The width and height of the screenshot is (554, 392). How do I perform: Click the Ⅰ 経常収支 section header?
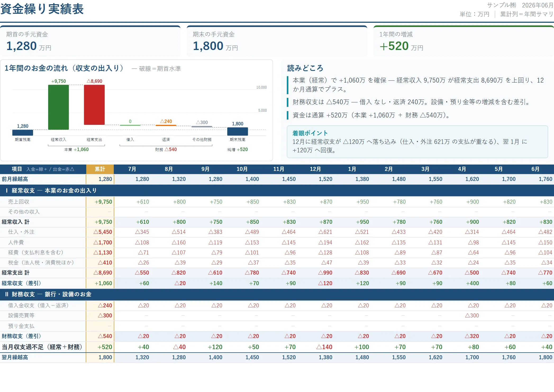pos(277,190)
